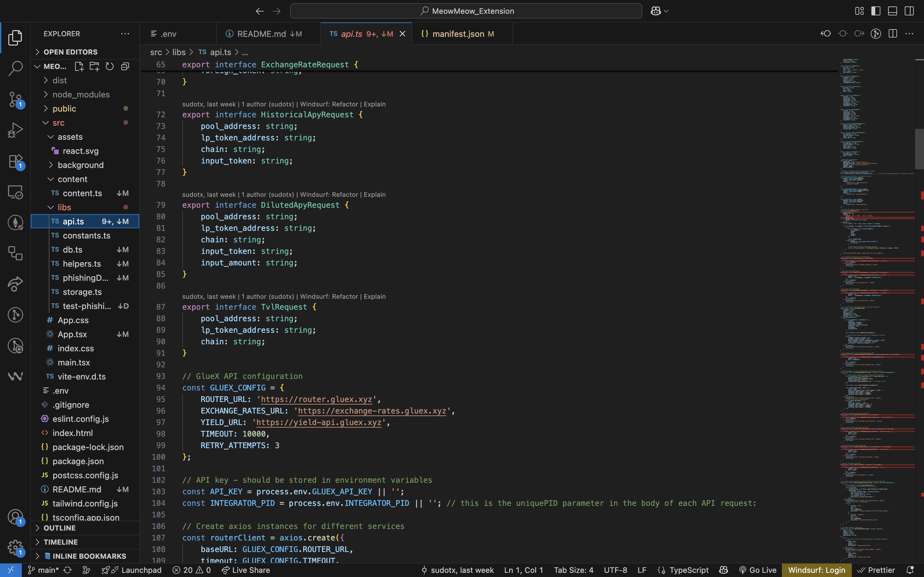Switch to the manifest.json tab
This screenshot has height=577, width=924.
[x=458, y=34]
